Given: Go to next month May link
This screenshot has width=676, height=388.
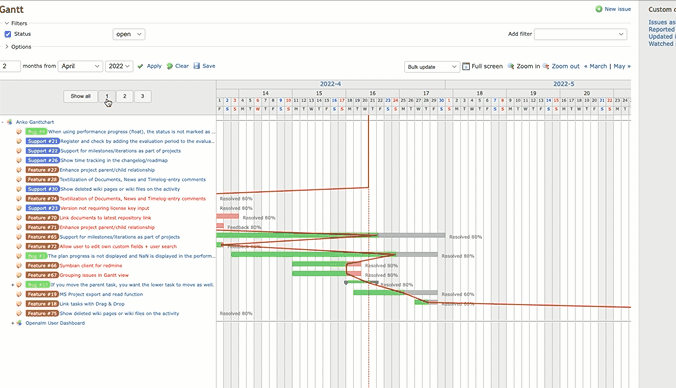Looking at the screenshot, I should (x=622, y=66).
